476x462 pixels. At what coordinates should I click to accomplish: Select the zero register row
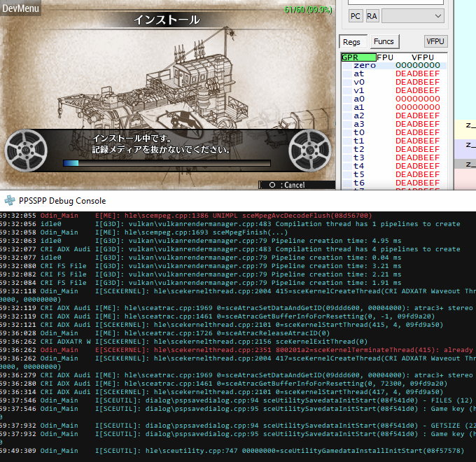(394, 65)
